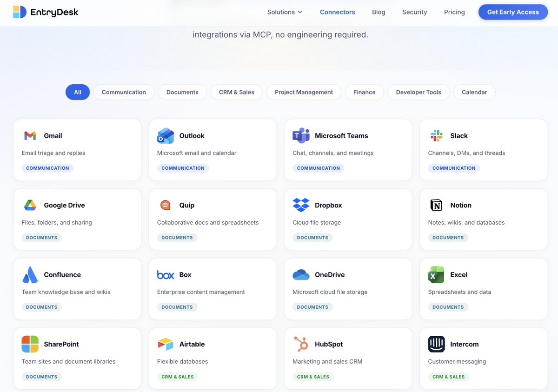This screenshot has height=392, width=558.
Task: Click the Gmail envelope icon
Action: 30,136
